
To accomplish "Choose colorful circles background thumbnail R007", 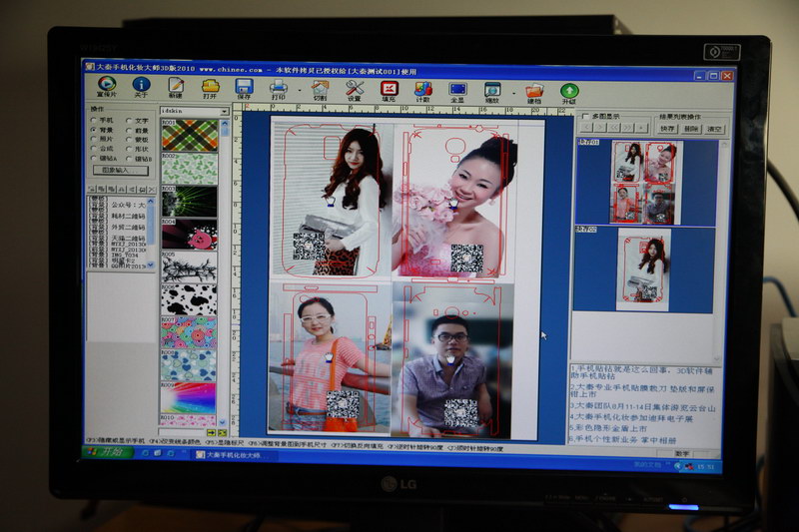I will (189, 332).
